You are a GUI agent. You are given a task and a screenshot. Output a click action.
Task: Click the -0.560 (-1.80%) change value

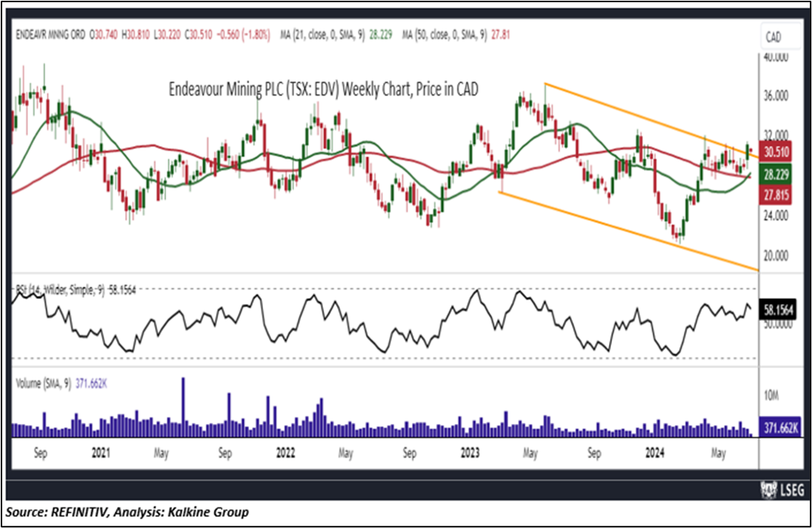244,36
